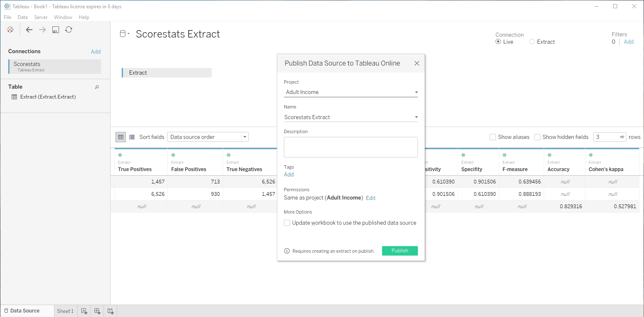
Task: Open the Server menu
Action: point(41,17)
